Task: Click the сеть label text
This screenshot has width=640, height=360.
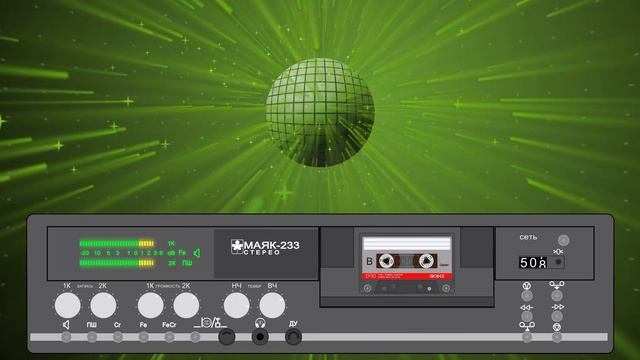Action: coord(528,237)
